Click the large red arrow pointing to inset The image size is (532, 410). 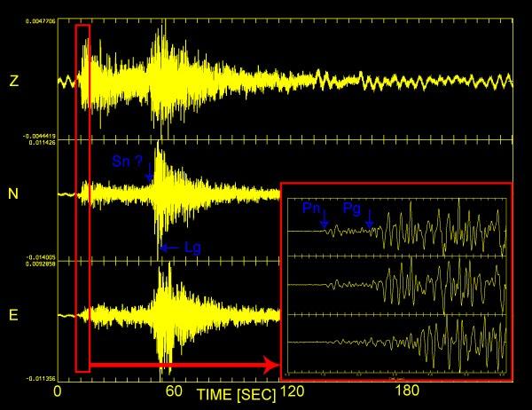(x=182, y=364)
